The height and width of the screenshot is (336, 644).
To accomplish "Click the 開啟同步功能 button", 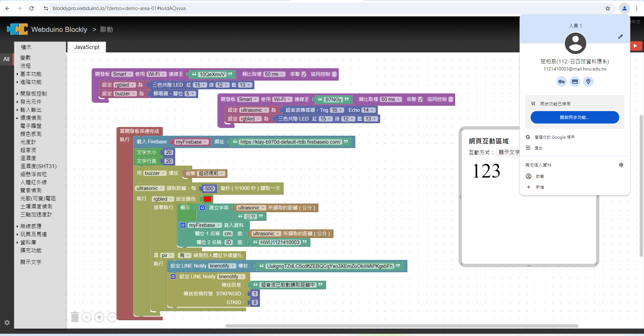I will (575, 117).
